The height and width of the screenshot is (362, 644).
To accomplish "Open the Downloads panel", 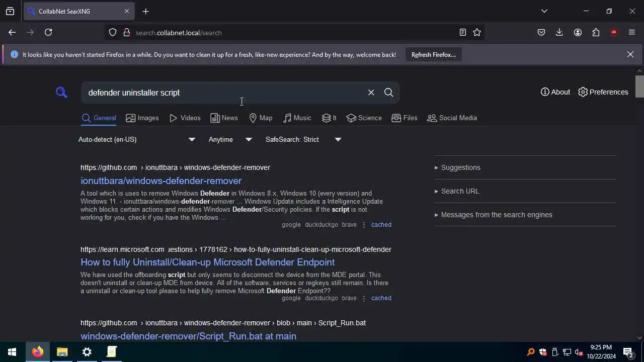I will click(559, 32).
